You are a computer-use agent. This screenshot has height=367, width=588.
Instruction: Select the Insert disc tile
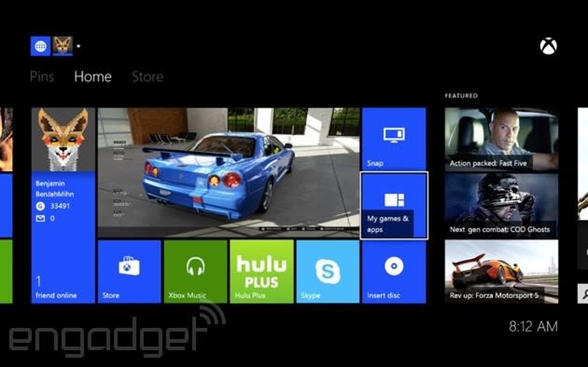coord(394,271)
